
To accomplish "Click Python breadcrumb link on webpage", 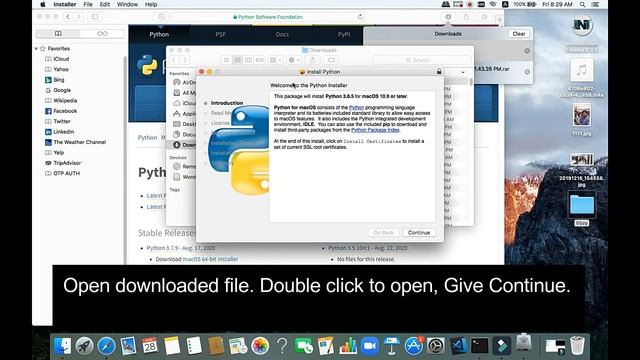I will coord(147,138).
